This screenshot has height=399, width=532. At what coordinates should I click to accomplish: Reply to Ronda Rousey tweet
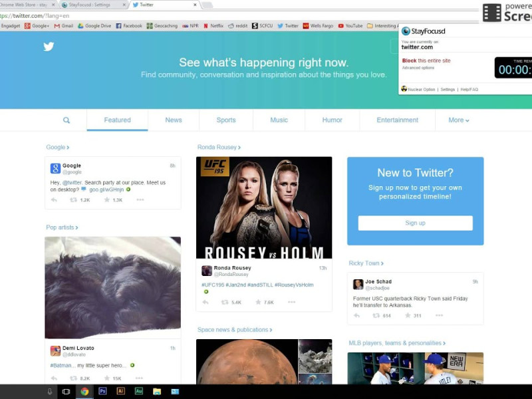point(205,302)
